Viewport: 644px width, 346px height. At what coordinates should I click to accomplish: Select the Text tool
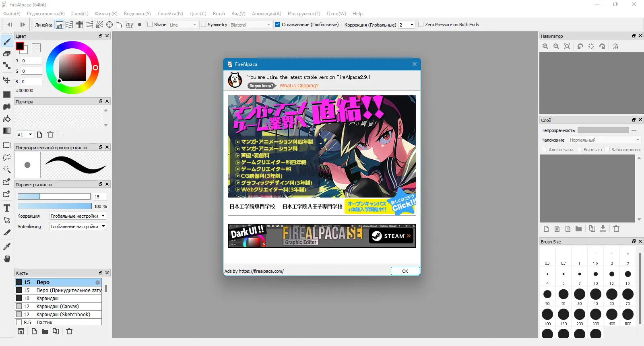pos(7,208)
